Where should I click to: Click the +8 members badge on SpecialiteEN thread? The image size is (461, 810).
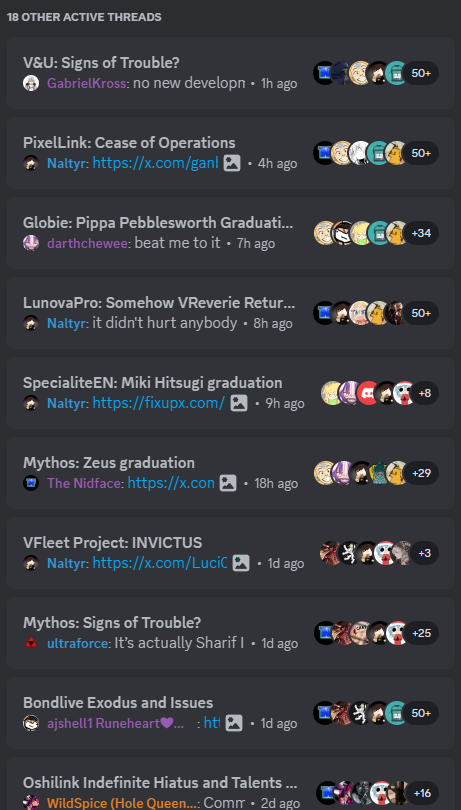click(x=424, y=393)
